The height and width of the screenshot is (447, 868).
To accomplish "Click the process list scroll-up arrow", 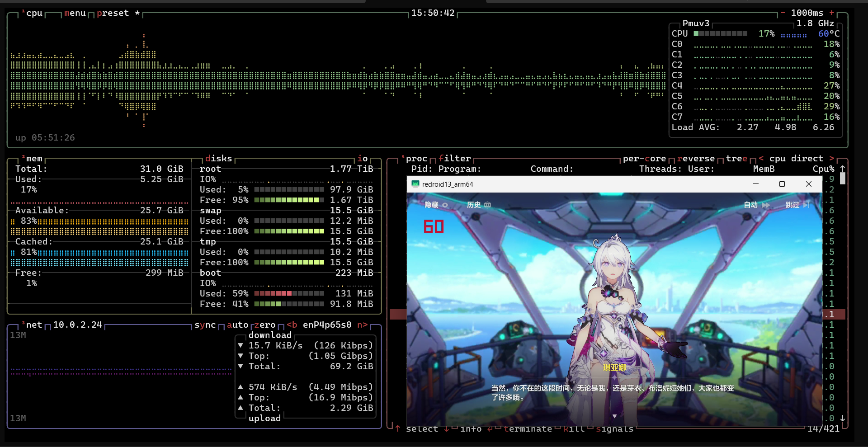I will point(843,169).
